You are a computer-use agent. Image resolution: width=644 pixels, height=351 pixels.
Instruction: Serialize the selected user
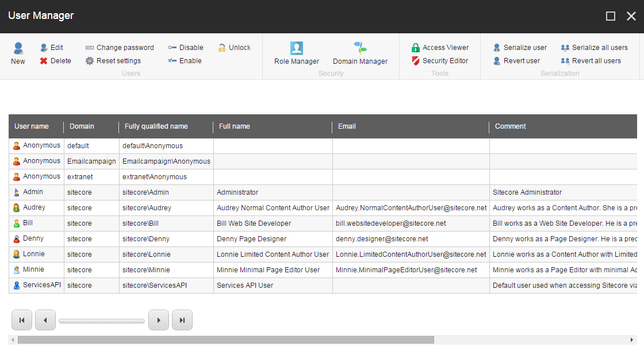(x=518, y=47)
